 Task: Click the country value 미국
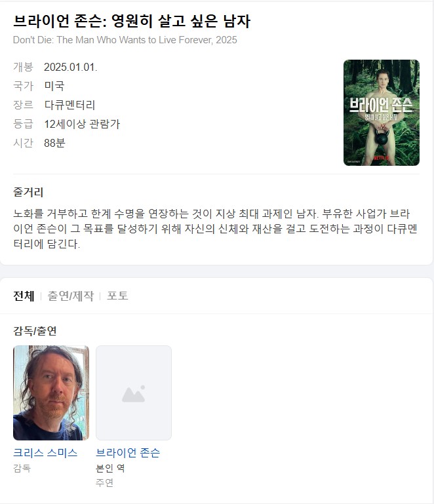(54, 86)
